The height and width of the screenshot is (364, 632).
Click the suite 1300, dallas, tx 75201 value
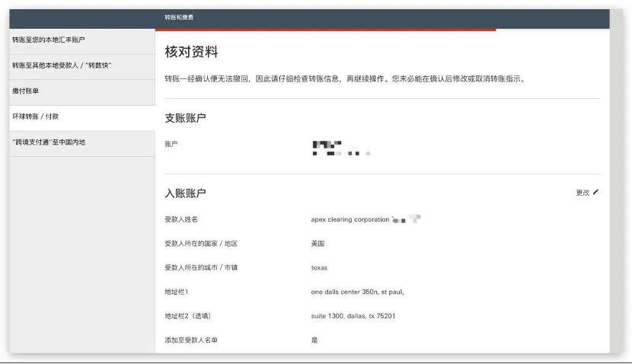click(x=353, y=316)
